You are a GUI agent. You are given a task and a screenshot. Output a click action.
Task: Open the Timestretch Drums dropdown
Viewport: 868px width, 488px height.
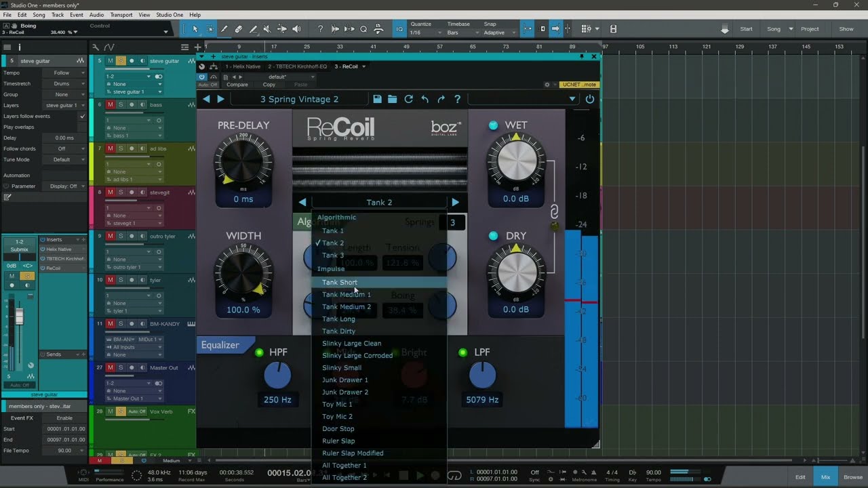click(x=64, y=84)
